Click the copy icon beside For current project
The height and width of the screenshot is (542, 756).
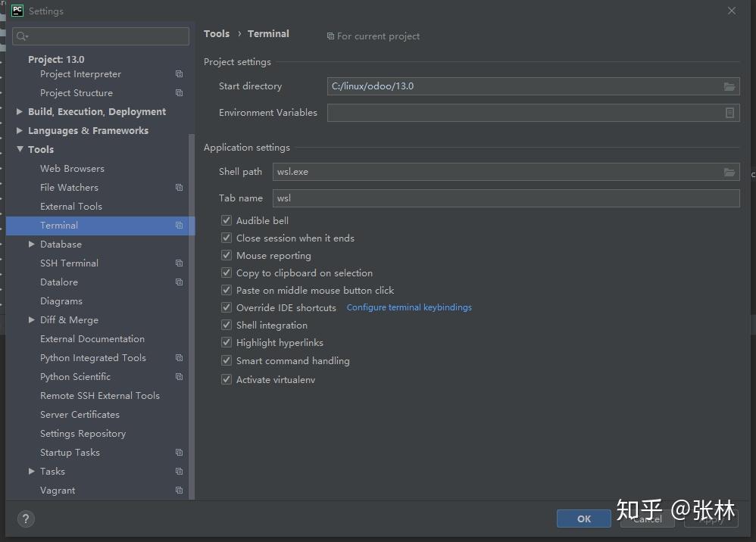point(330,36)
